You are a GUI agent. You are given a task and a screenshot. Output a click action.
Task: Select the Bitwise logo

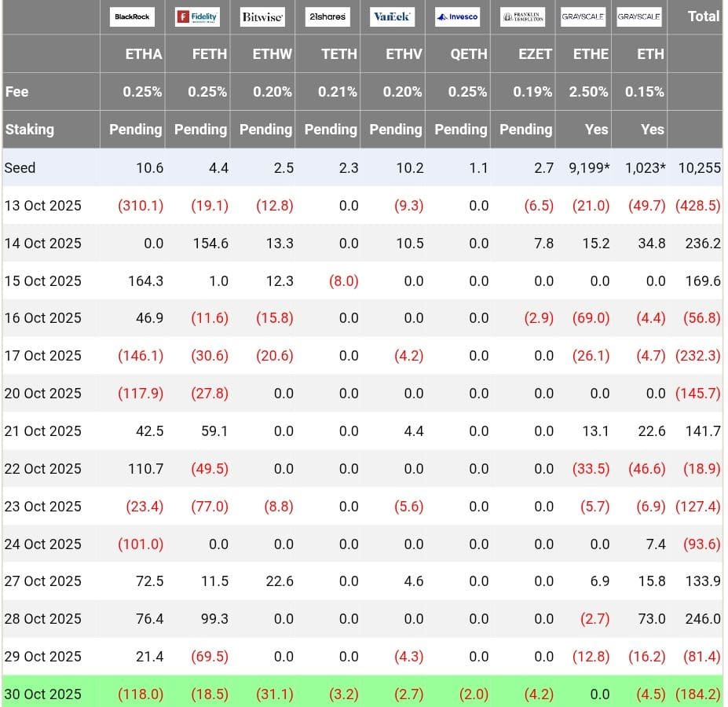262,16
